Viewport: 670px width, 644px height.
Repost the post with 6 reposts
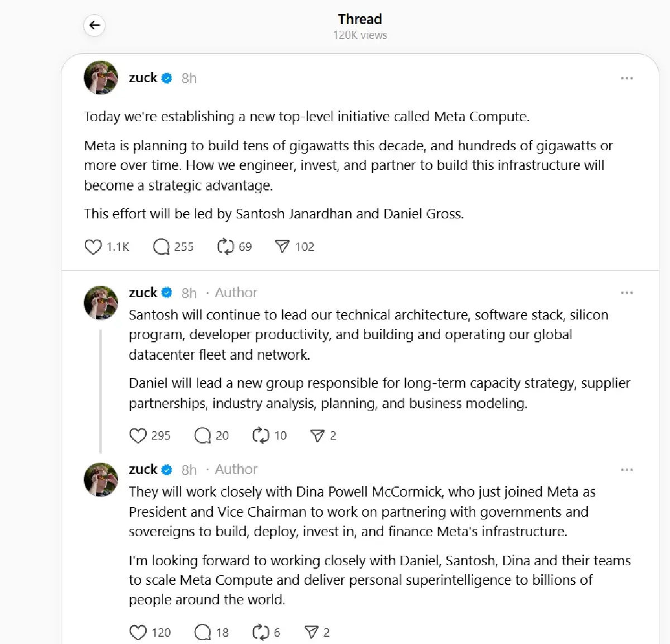[261, 632]
